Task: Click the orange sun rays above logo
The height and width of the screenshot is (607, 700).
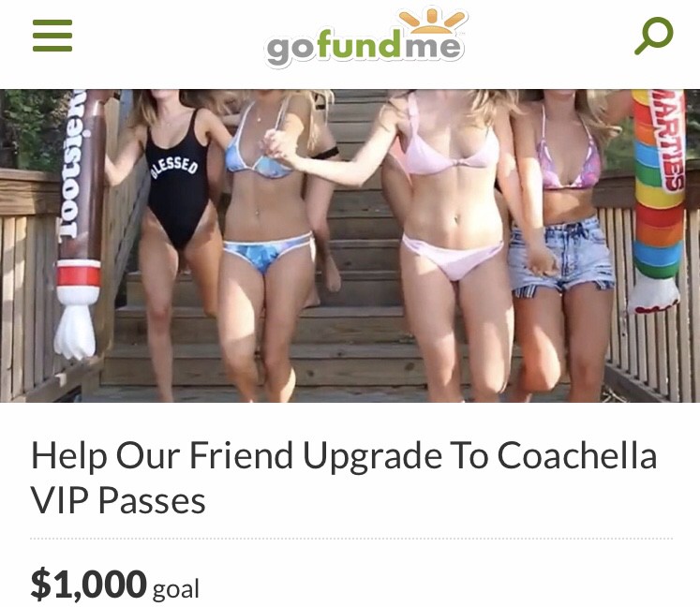Action: (431, 21)
